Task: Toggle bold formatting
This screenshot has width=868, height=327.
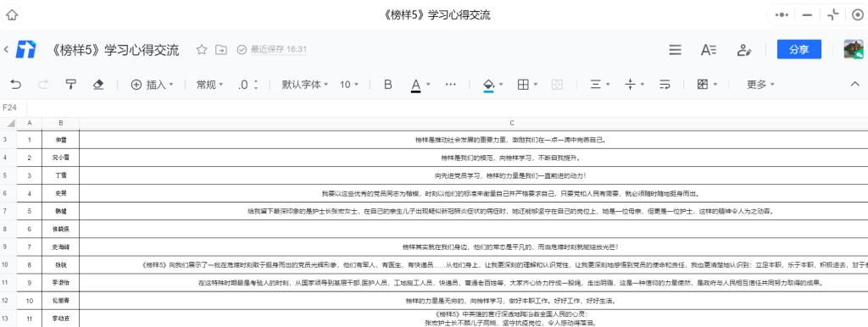Action: [388, 85]
